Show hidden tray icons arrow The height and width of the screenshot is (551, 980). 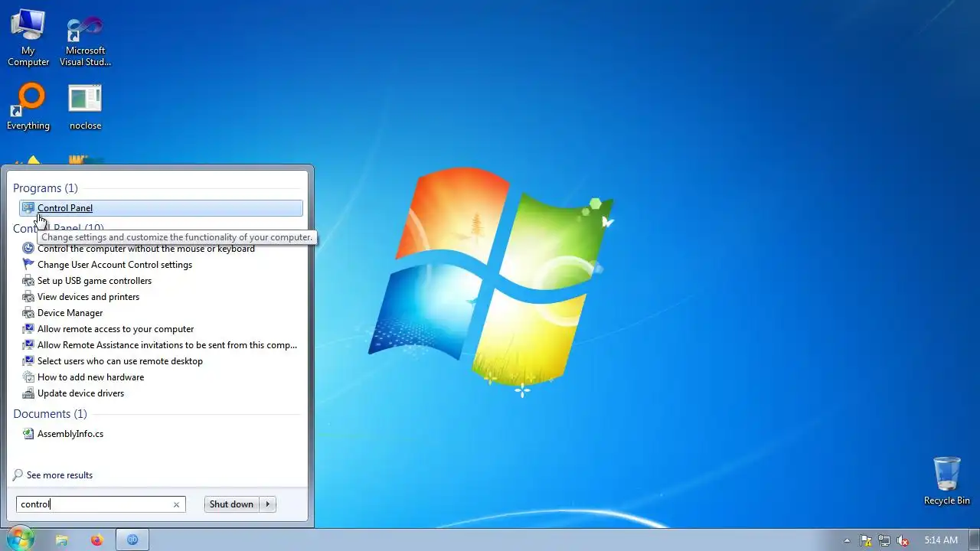coord(847,540)
